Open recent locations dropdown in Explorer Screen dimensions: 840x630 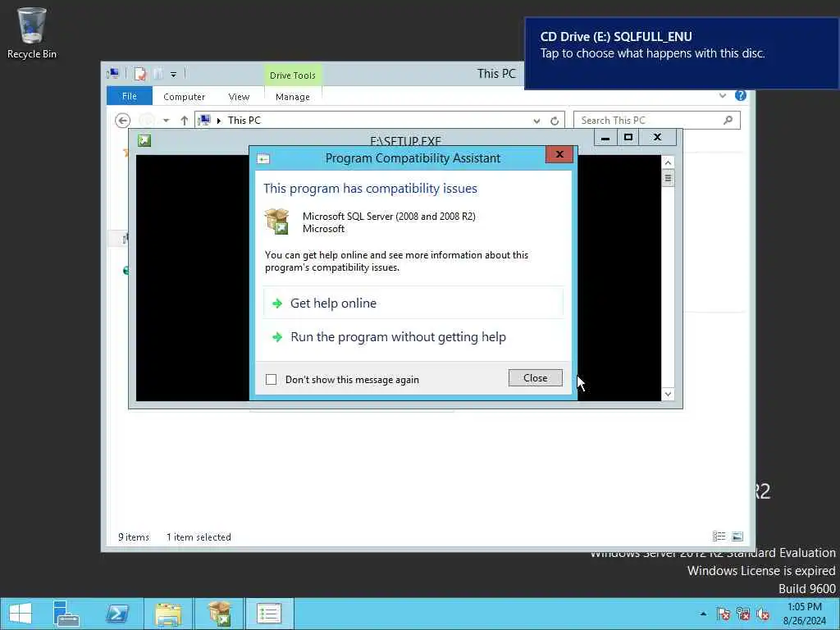click(x=166, y=121)
